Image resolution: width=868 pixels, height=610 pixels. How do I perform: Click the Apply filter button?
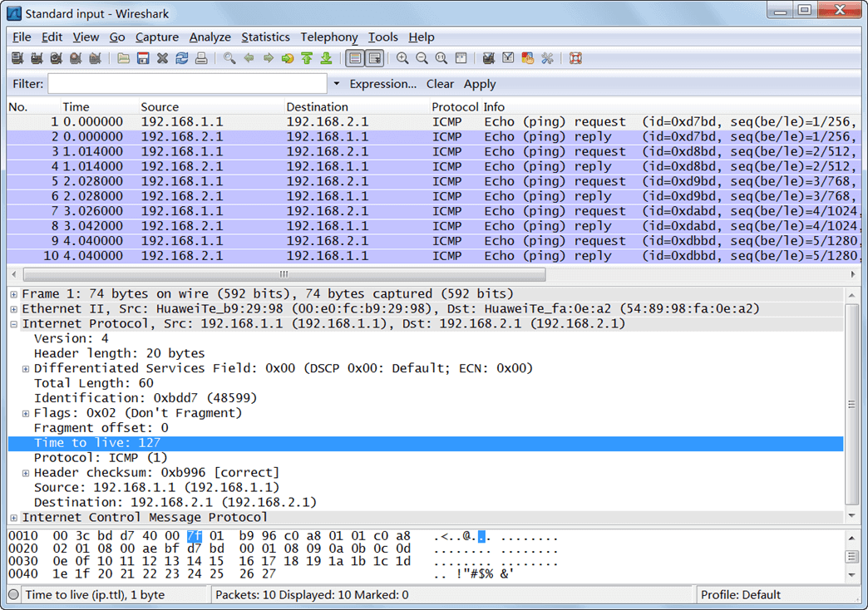[480, 84]
